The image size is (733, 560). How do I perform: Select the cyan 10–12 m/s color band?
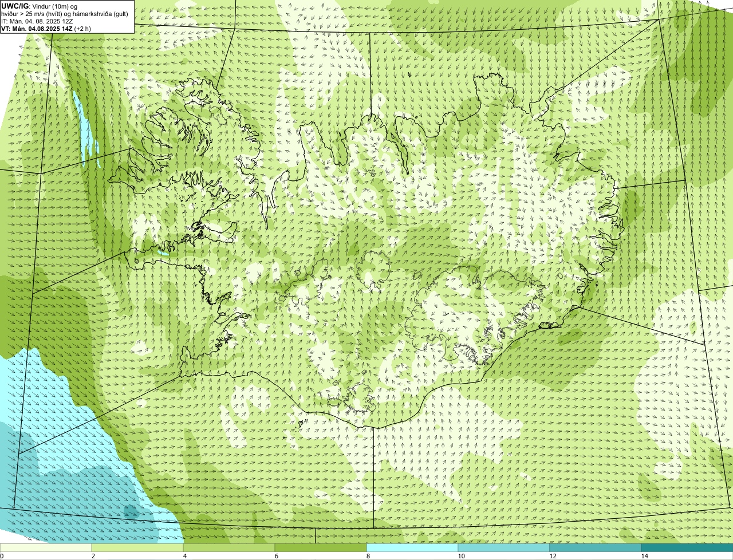(x=504, y=547)
